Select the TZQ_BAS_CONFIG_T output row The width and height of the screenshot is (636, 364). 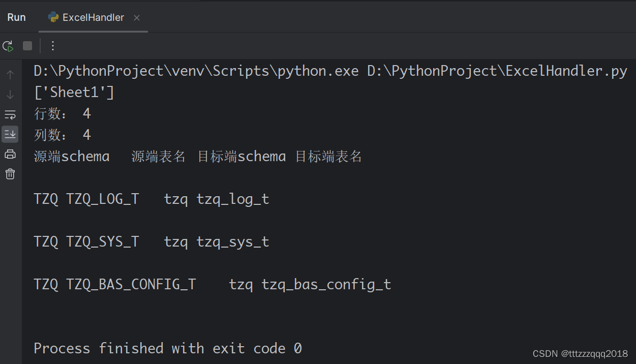click(212, 284)
